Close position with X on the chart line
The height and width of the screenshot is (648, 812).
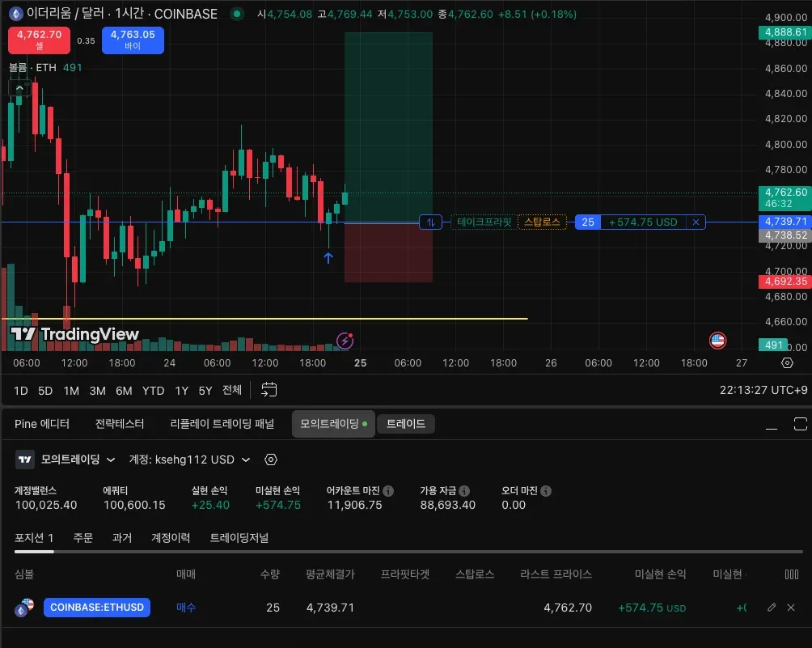point(696,222)
